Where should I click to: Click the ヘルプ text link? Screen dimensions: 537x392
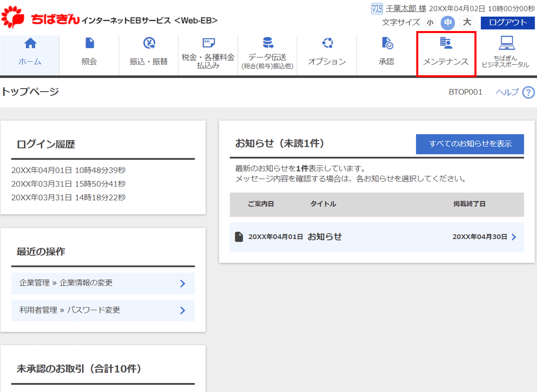507,92
